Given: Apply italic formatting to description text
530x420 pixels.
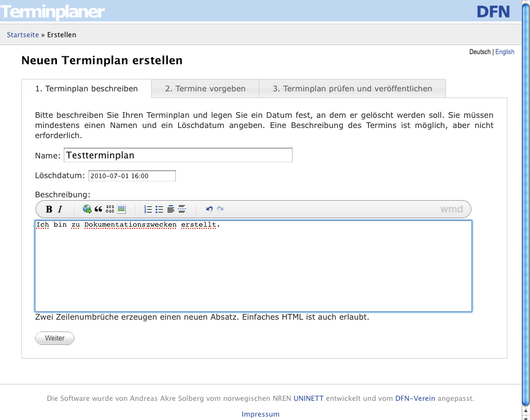Looking at the screenshot, I should click(x=60, y=209).
